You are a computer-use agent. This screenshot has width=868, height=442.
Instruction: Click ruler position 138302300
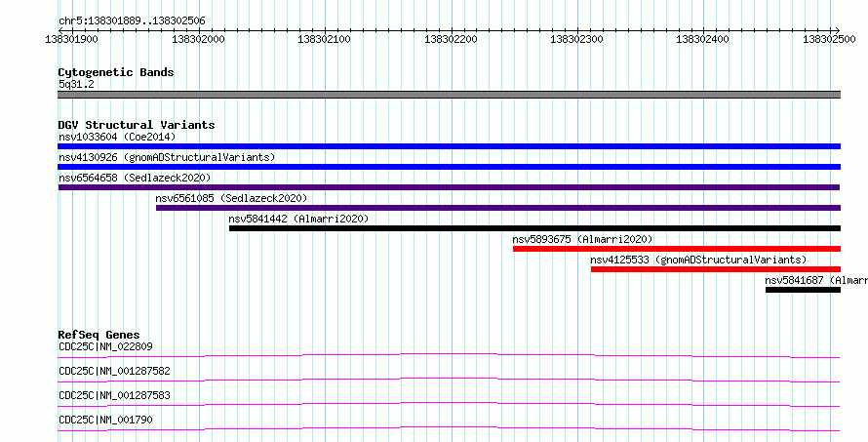click(x=576, y=39)
